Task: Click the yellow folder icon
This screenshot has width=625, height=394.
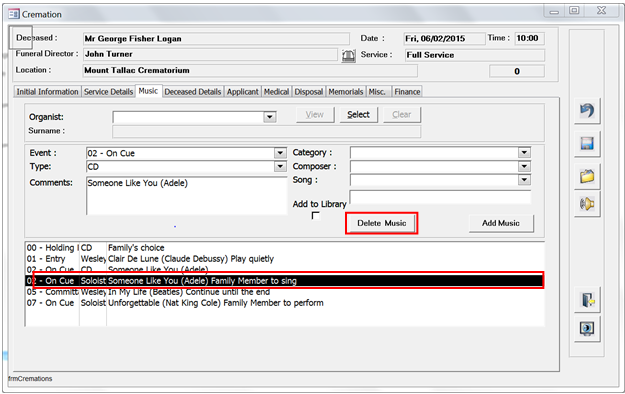Action: (x=587, y=176)
